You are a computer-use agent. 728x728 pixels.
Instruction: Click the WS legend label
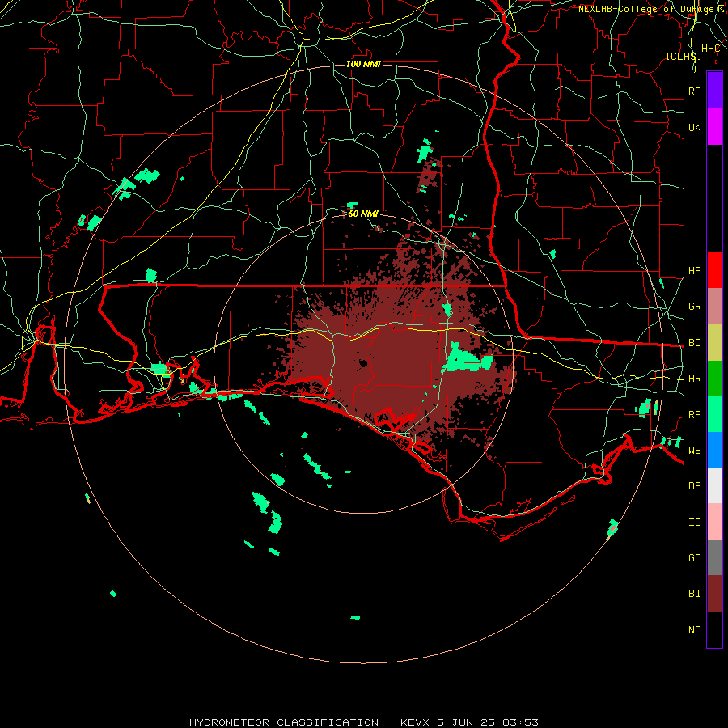[694, 451]
